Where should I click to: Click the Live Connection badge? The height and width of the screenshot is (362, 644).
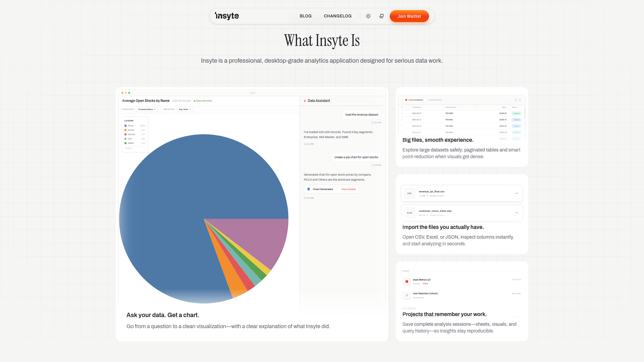click(x=414, y=100)
